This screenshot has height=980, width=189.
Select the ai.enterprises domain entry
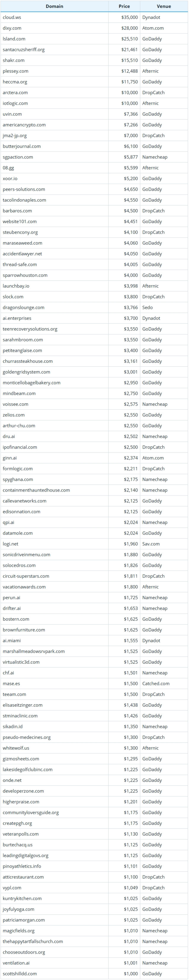coord(17,318)
